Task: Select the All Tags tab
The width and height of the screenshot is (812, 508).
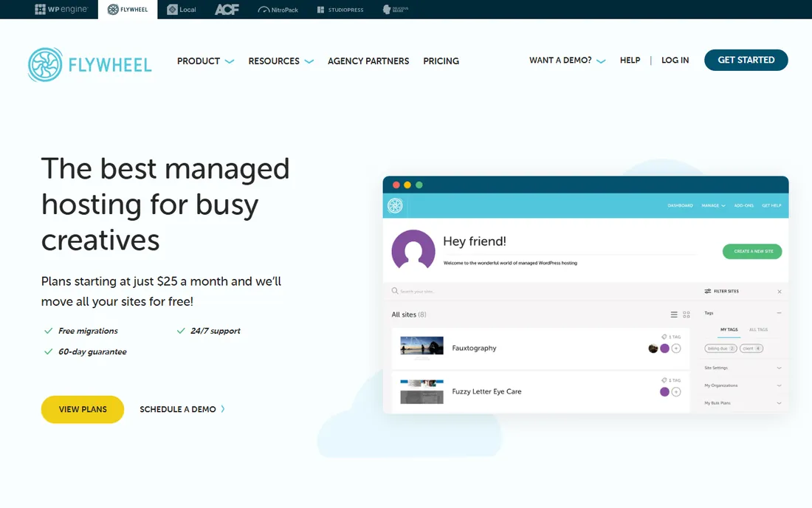Action: pyautogui.click(x=758, y=329)
